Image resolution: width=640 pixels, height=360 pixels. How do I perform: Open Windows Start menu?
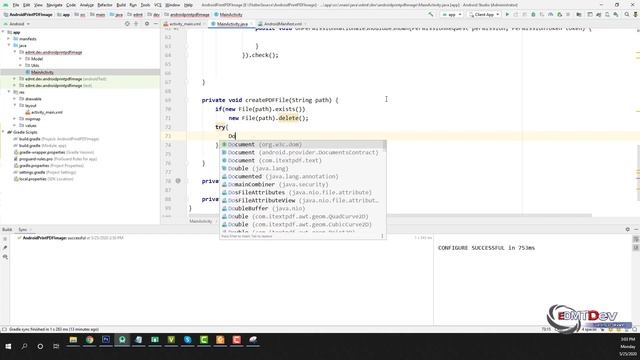coord(8,346)
